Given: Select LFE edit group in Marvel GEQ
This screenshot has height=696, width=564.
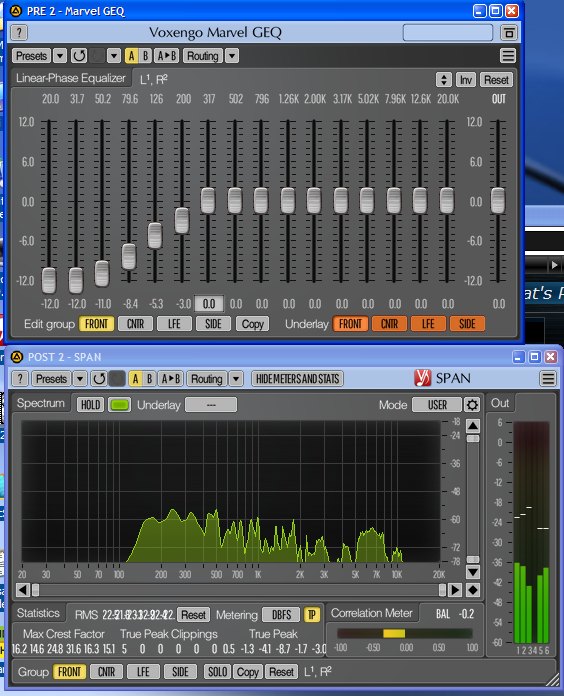Looking at the screenshot, I should [174, 324].
